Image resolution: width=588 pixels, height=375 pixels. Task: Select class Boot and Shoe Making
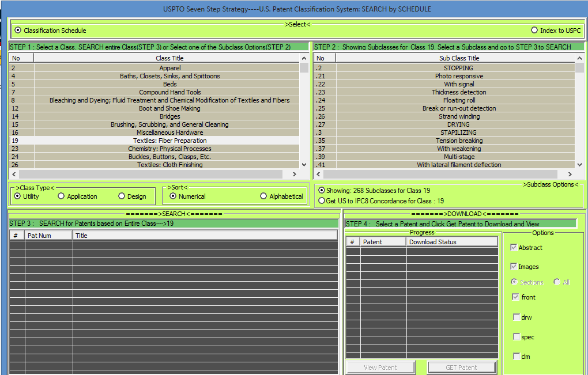pos(154,108)
